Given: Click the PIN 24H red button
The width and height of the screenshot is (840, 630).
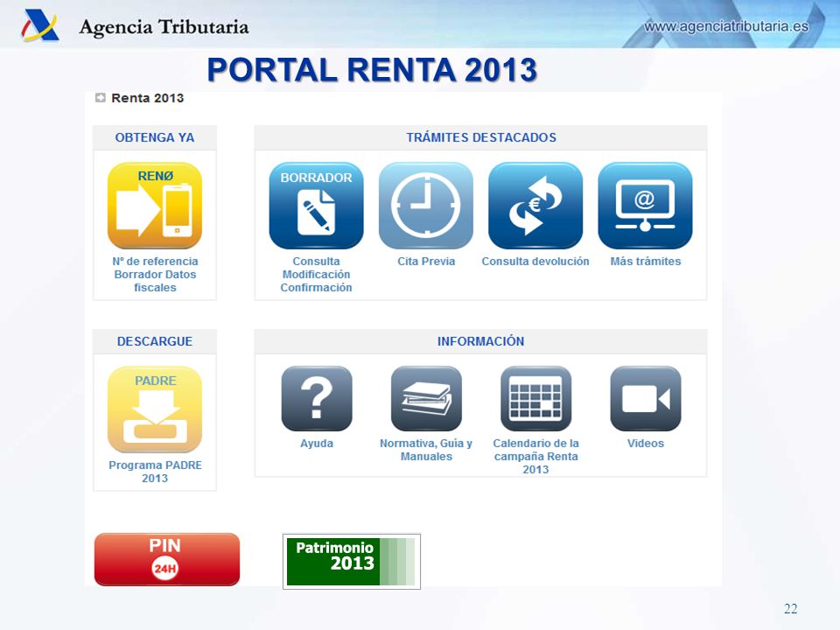Looking at the screenshot, I should point(167,559).
